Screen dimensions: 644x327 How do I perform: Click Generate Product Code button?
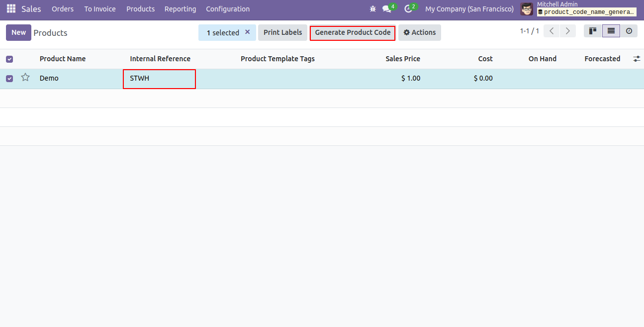point(353,32)
